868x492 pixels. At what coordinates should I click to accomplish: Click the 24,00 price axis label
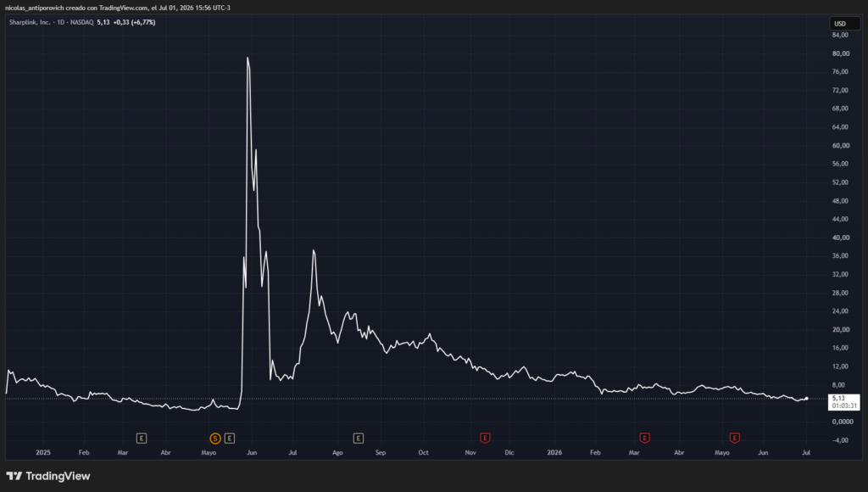pyautogui.click(x=840, y=311)
